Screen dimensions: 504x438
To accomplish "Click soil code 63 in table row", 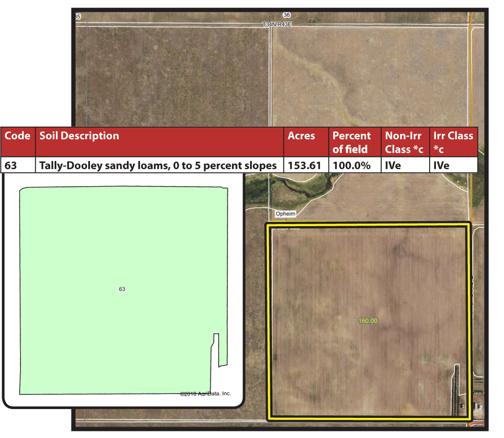I will [11, 166].
